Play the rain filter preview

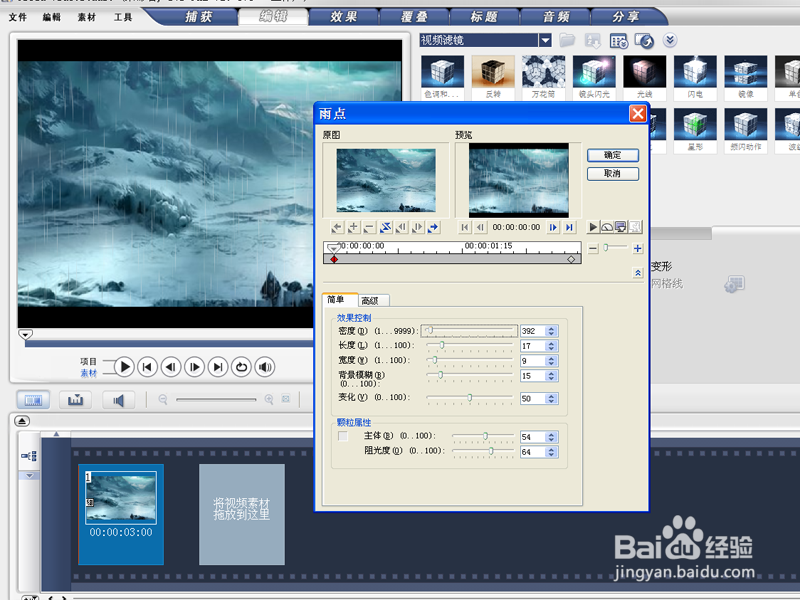[592, 227]
